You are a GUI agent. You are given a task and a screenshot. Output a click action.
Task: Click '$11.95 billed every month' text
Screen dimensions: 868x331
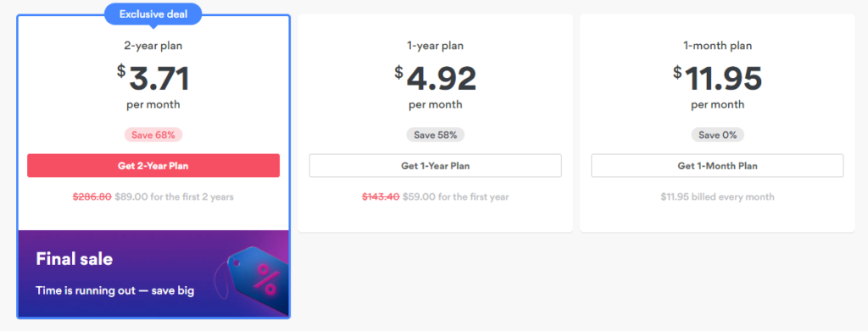717,196
